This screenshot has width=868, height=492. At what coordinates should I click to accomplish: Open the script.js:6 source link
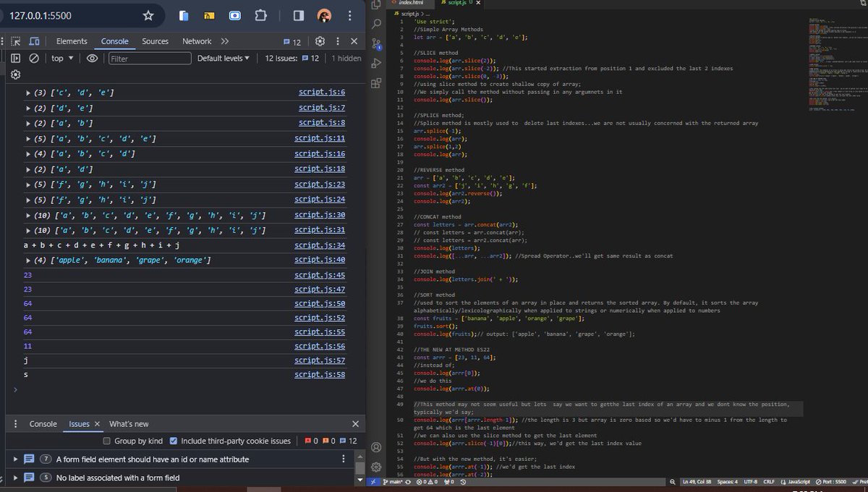click(x=322, y=93)
